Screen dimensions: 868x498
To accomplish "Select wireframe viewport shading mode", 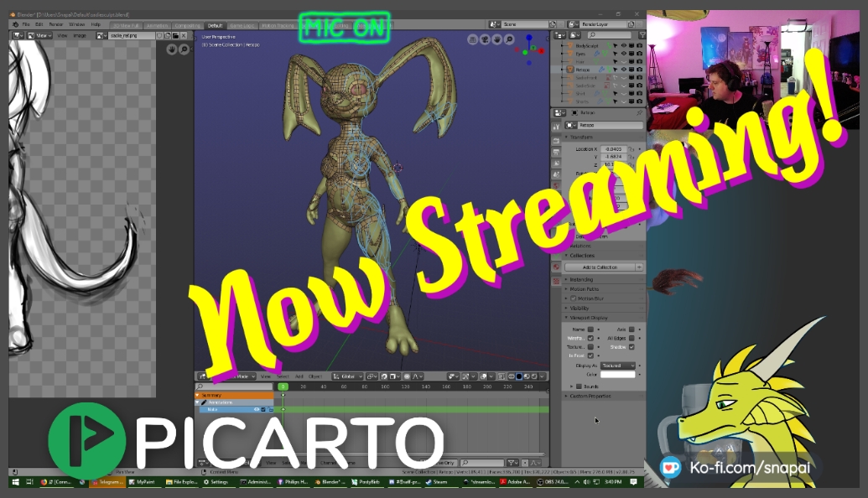I will pos(512,376).
